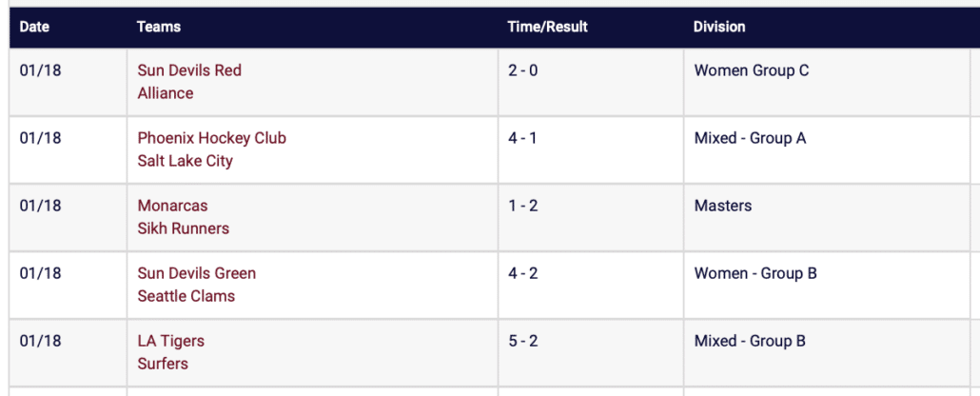This screenshot has height=396, width=980.
Task: Open the Sun Devils Red team link
Action: click(x=189, y=70)
